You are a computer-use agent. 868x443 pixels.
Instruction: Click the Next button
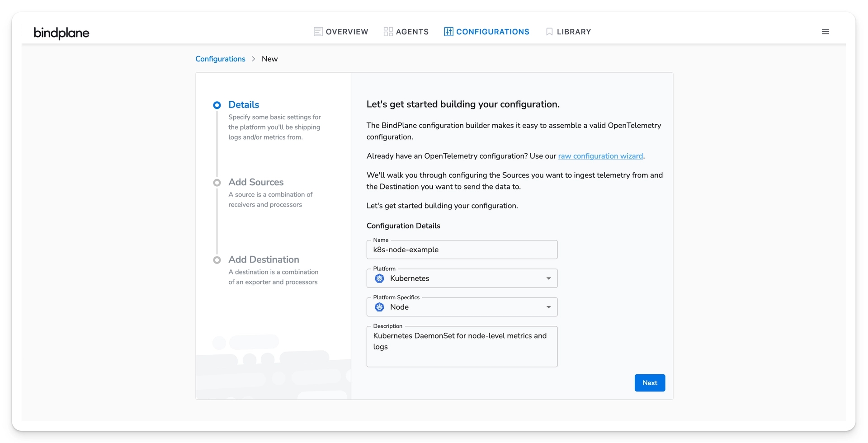click(650, 382)
